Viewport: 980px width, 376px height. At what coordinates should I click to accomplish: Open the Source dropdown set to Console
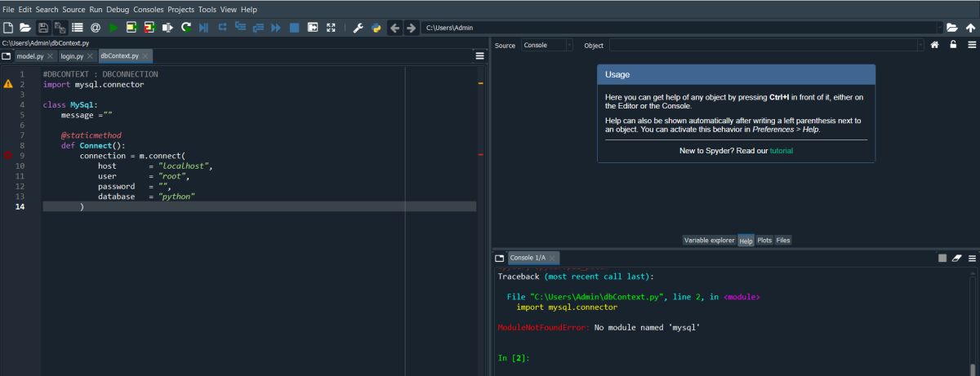pos(547,46)
